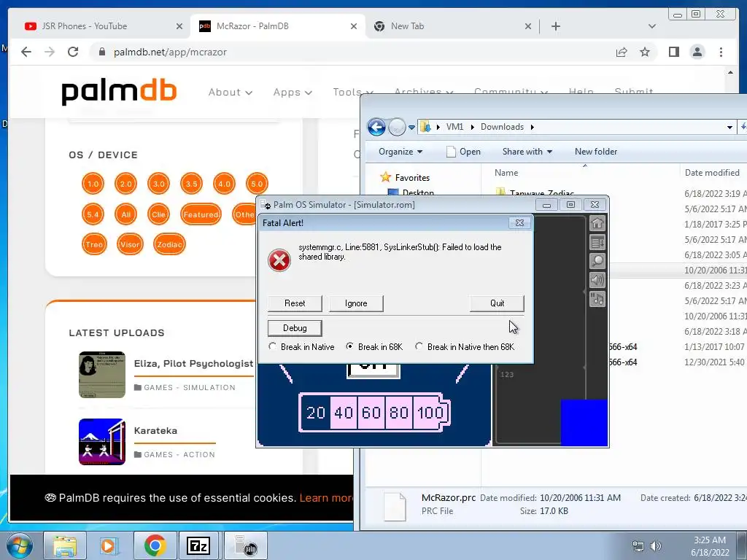Expand the VM1 breadcrumb arrow
The image size is (747, 560).
click(x=472, y=127)
